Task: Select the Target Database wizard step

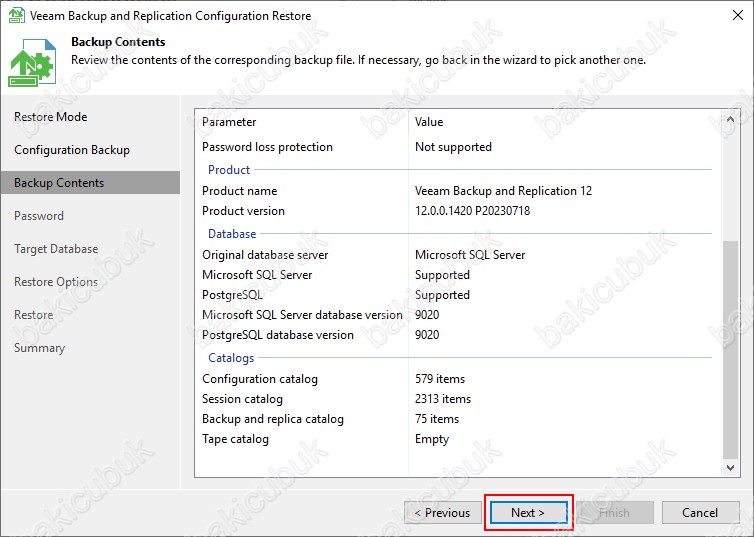Action: [56, 249]
